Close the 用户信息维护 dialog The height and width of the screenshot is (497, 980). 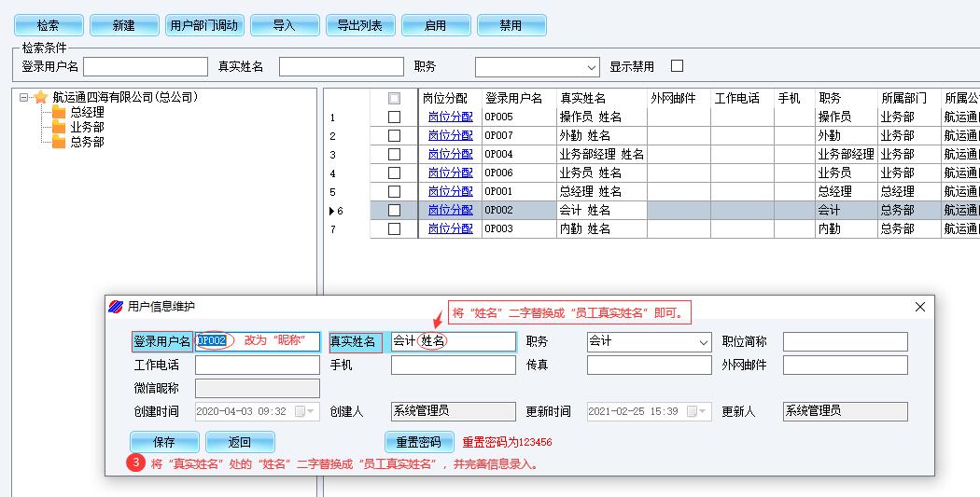coord(919,307)
